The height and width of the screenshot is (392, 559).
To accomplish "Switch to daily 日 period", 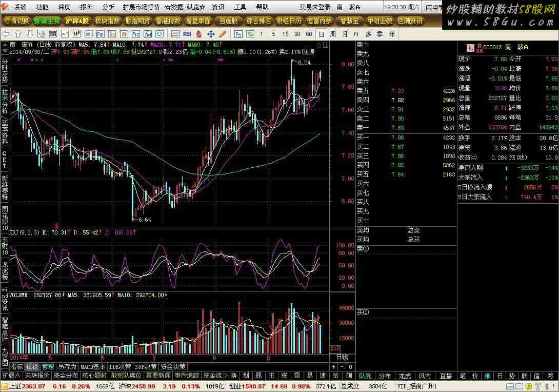I will coord(321,34).
